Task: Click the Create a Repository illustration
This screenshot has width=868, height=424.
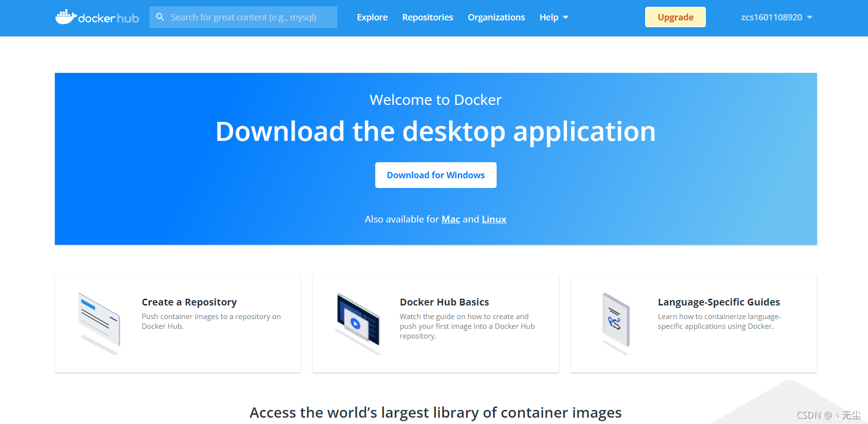Action: tap(99, 323)
